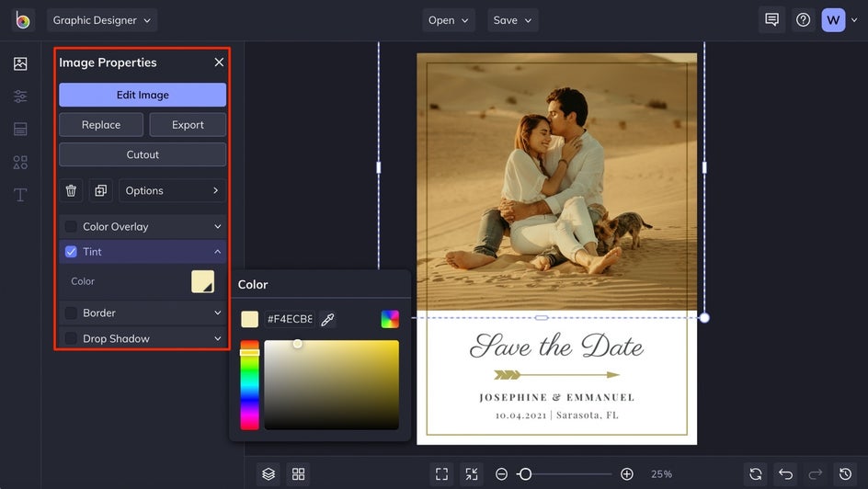Open the help question mark icon
868x489 pixels.
pyautogui.click(x=803, y=20)
